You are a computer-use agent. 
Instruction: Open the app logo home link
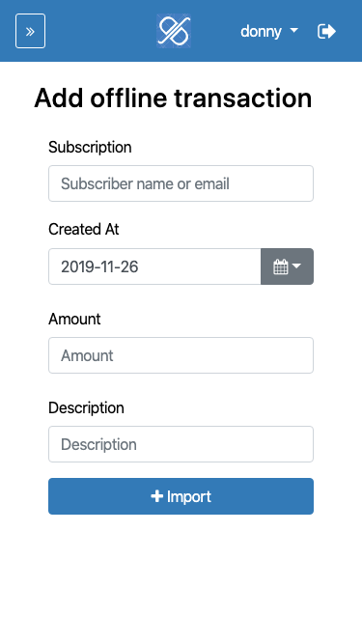coord(174,31)
